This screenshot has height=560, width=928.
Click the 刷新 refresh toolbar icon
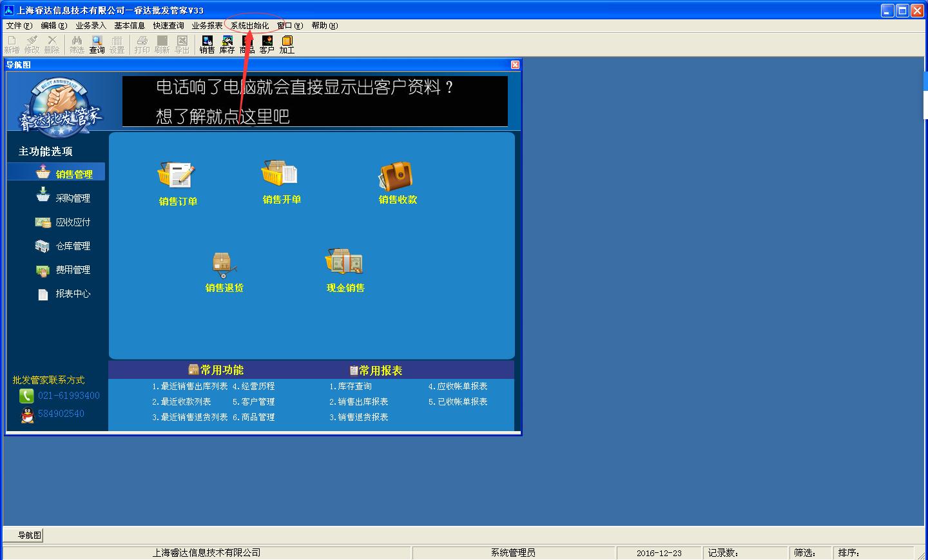162,44
